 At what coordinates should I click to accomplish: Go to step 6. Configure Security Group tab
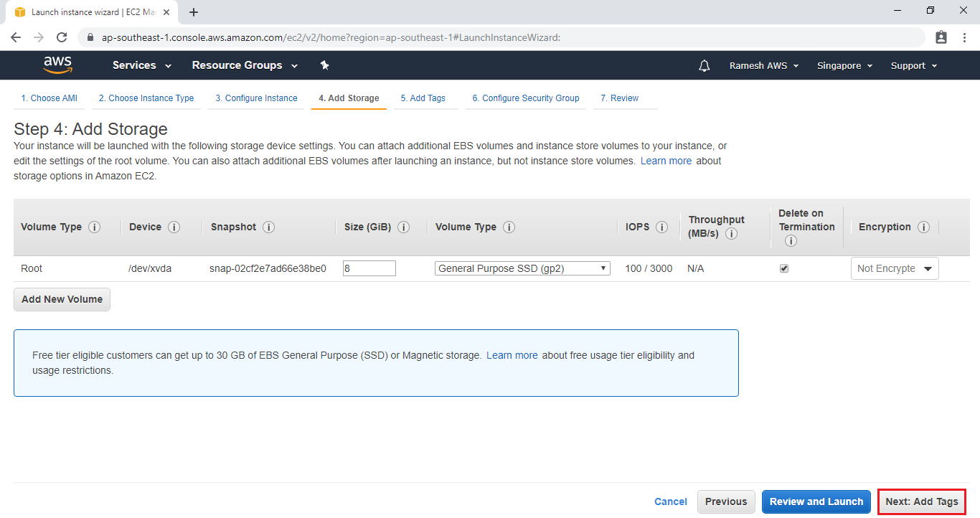(x=526, y=98)
